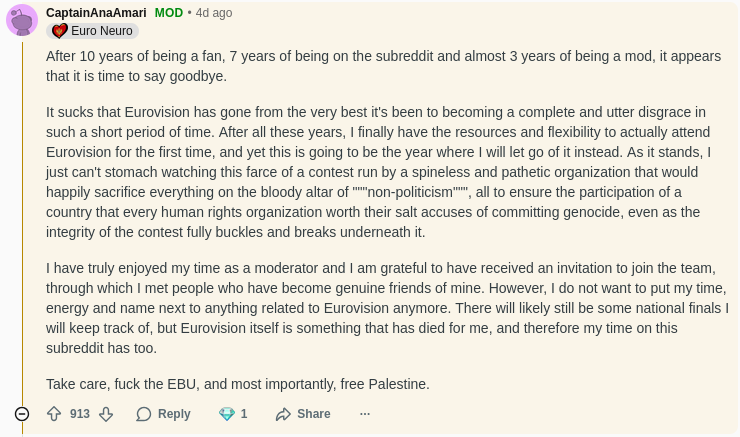Click the speech bubble reply icon
The height and width of the screenshot is (437, 740).
click(x=144, y=414)
